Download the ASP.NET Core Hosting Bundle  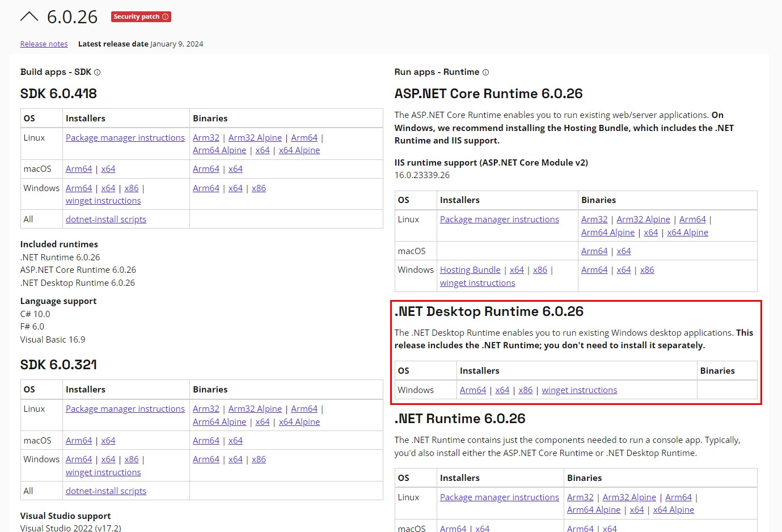[470, 270]
